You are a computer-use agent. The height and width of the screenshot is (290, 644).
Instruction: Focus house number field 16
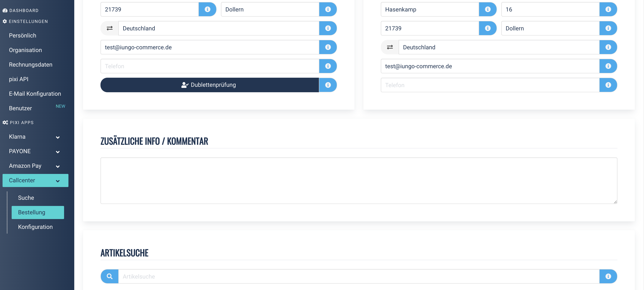tap(550, 9)
